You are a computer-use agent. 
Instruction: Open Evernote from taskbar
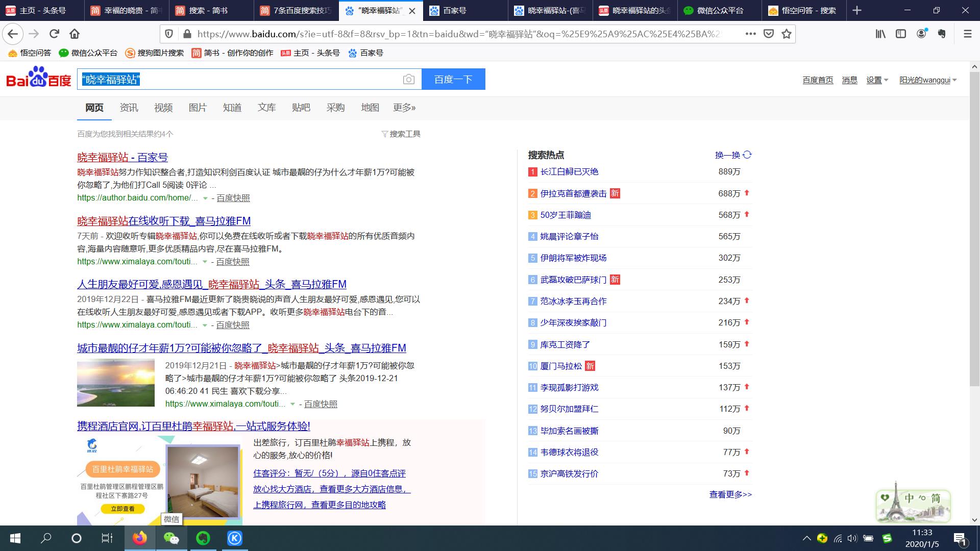coord(203,538)
